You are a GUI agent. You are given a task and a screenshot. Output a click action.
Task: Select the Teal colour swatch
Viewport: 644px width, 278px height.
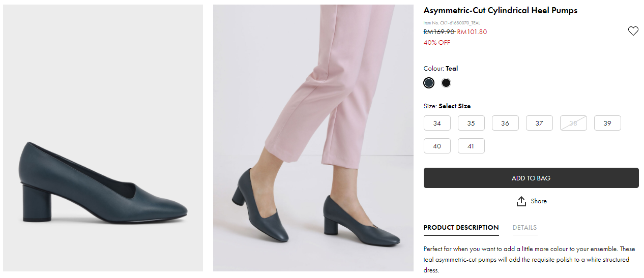click(429, 83)
